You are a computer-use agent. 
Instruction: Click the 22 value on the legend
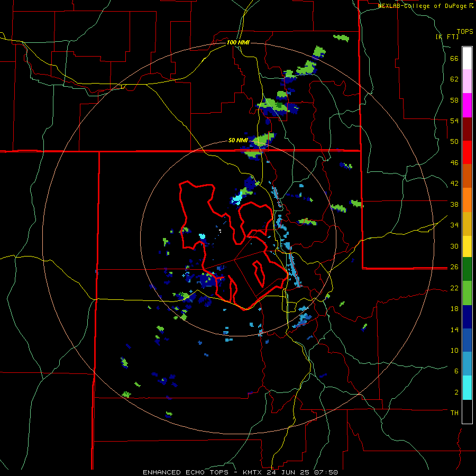[454, 288]
